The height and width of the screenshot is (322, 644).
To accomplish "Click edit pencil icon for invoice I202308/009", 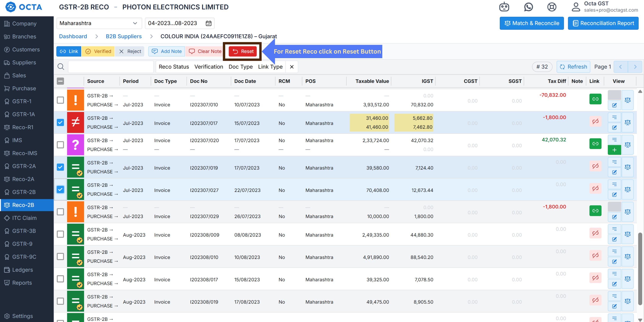I will (614, 239).
